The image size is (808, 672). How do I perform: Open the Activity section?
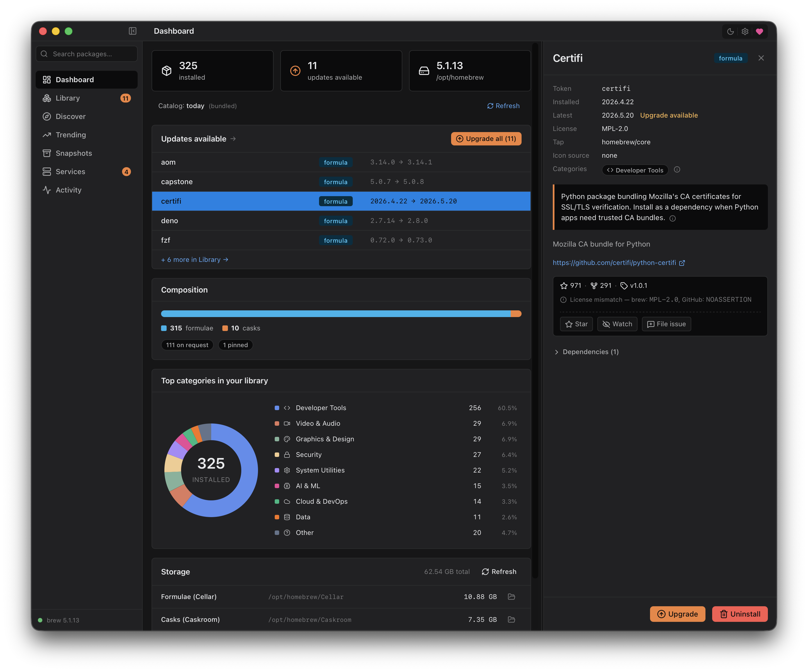pos(87,190)
